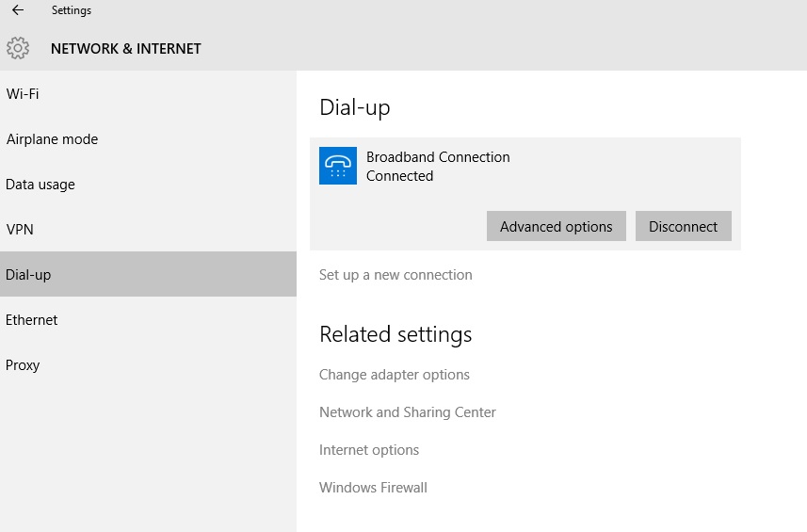
Task: Select Broadband Connection name text
Action: (x=438, y=157)
